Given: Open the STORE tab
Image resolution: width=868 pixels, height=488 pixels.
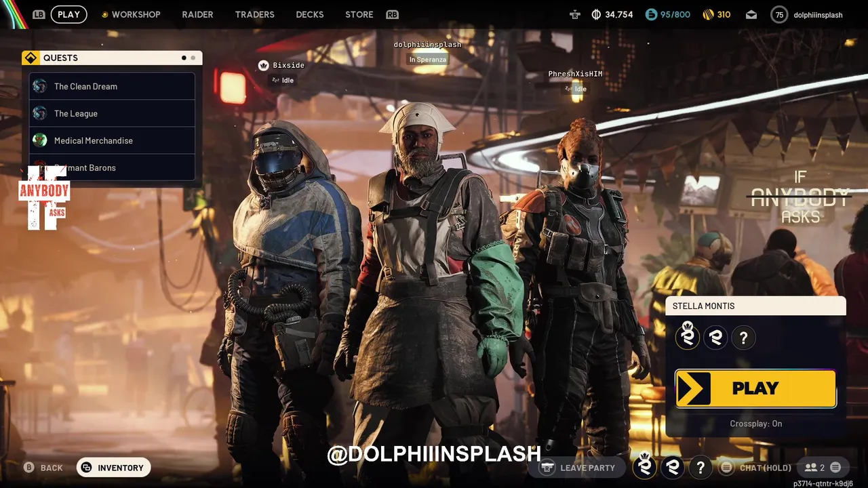Looking at the screenshot, I should (359, 14).
